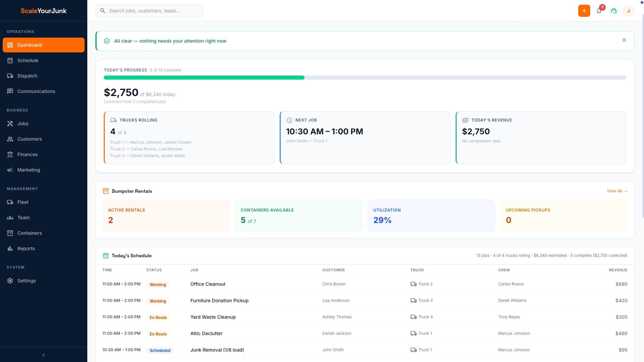This screenshot has height=362, width=644.
Task: Click the Team group icon in sidebar
Action: 10,218
